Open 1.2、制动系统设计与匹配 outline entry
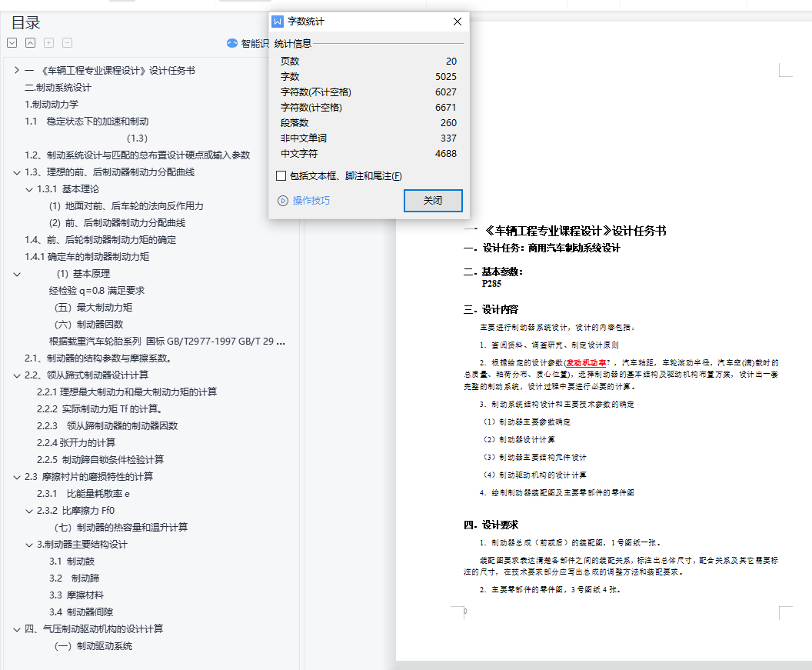Screen dimensions: 812x670 (137, 155)
